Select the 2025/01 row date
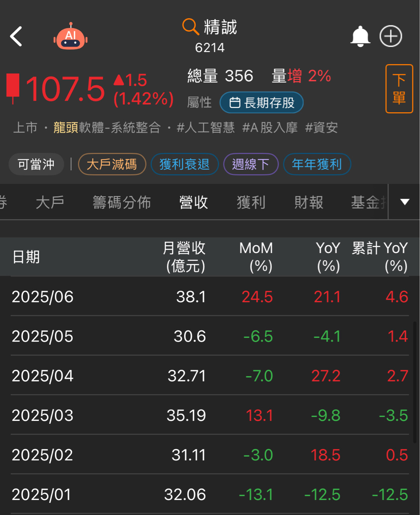Screen dimensions: 420x515 click(x=41, y=494)
